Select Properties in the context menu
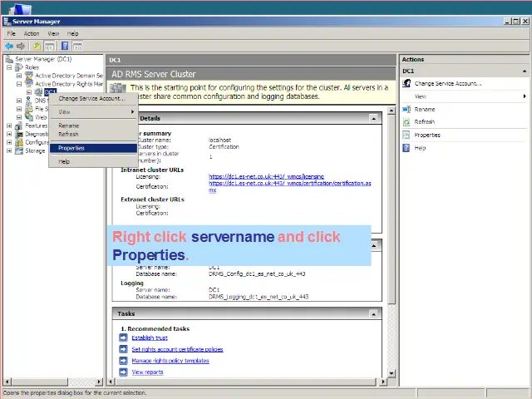The image size is (532, 399). click(x=71, y=148)
